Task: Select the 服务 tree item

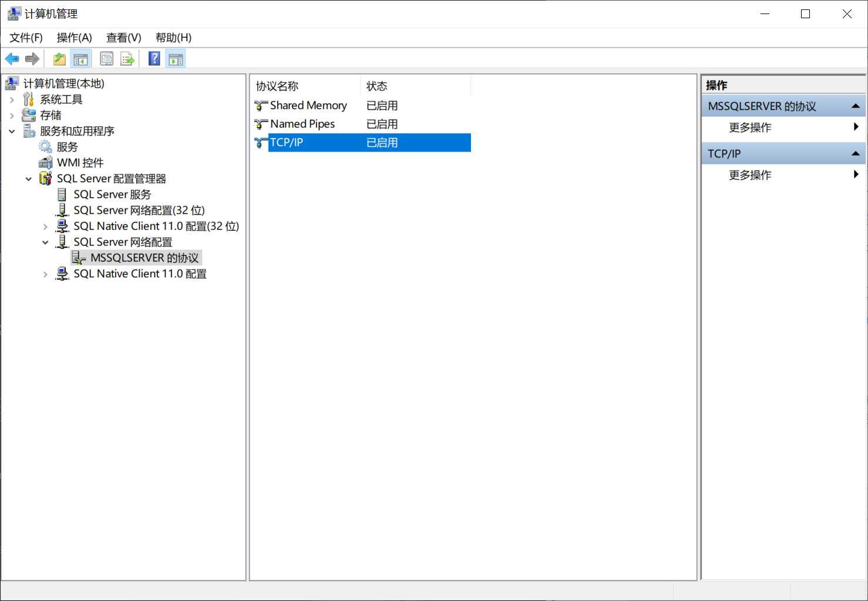Action: [x=67, y=147]
